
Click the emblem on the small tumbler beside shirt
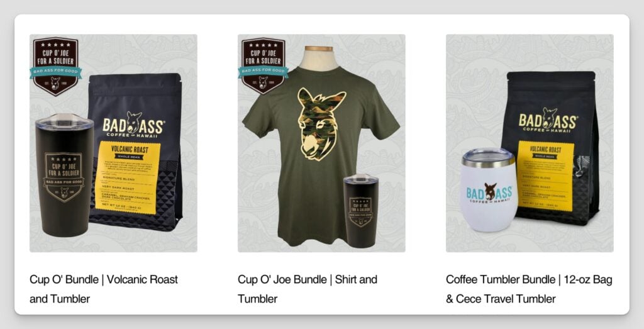pos(360,211)
